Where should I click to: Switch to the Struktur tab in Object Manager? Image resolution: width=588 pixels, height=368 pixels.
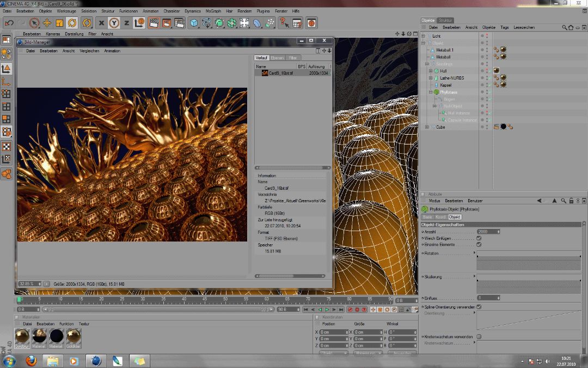446,20
